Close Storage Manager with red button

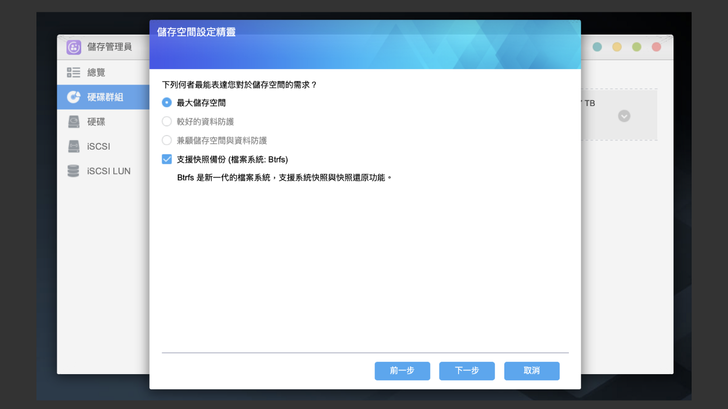656,47
